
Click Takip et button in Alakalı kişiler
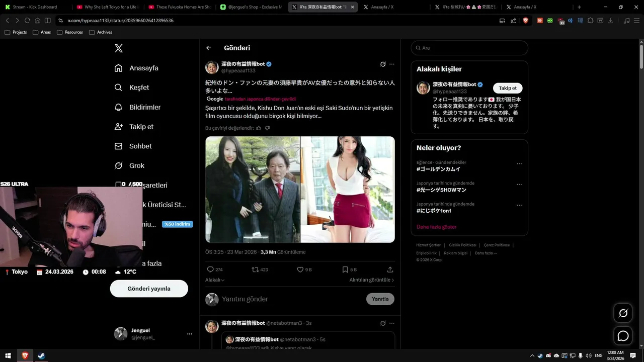click(x=508, y=88)
